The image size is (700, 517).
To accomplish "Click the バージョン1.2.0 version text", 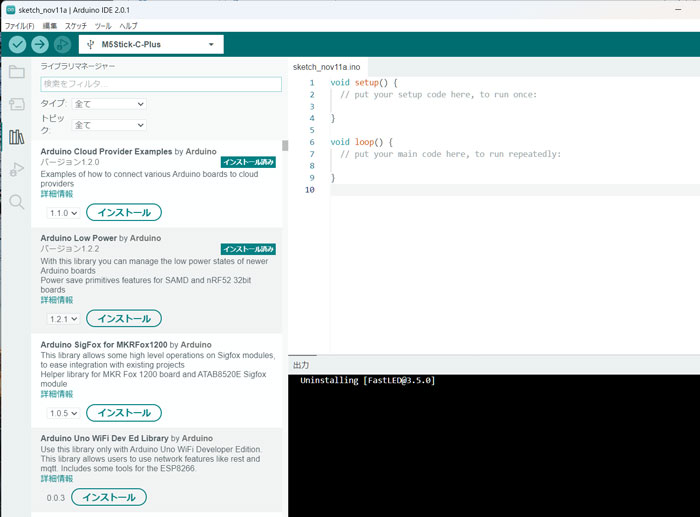I will pyautogui.click(x=70, y=162).
